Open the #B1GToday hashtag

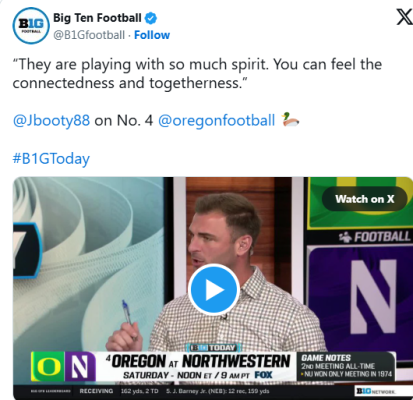pos(51,158)
